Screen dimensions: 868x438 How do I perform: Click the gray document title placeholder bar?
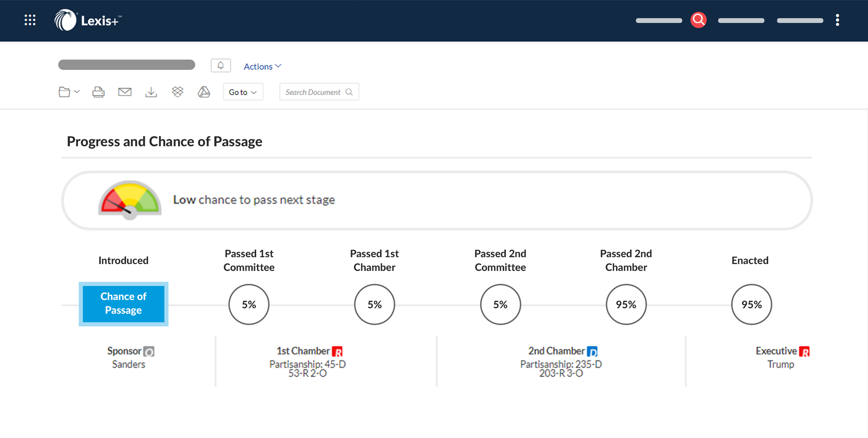(127, 65)
